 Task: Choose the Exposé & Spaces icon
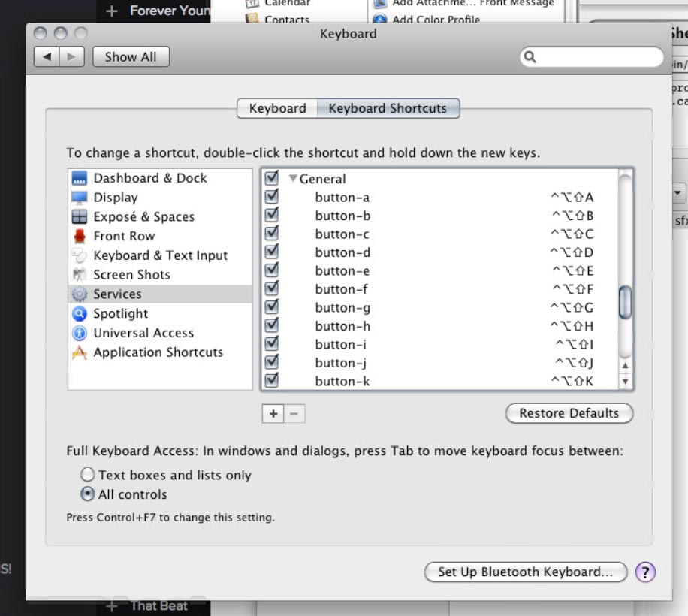80,217
